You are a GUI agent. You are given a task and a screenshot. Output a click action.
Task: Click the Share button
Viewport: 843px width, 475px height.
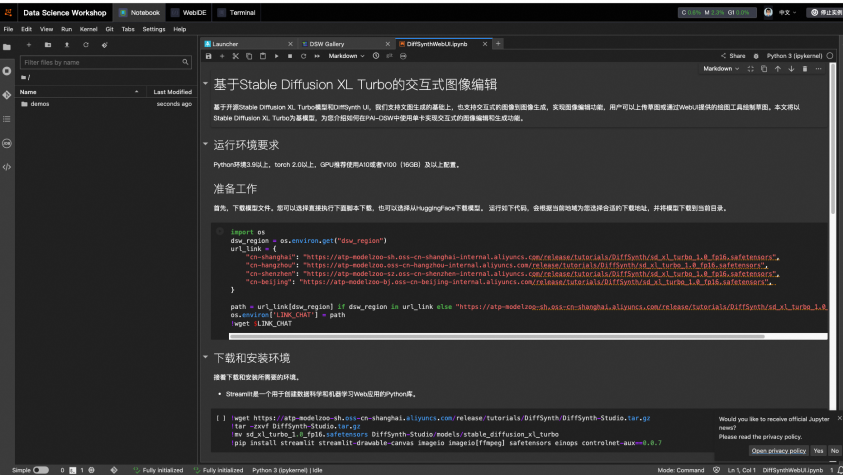(x=733, y=56)
